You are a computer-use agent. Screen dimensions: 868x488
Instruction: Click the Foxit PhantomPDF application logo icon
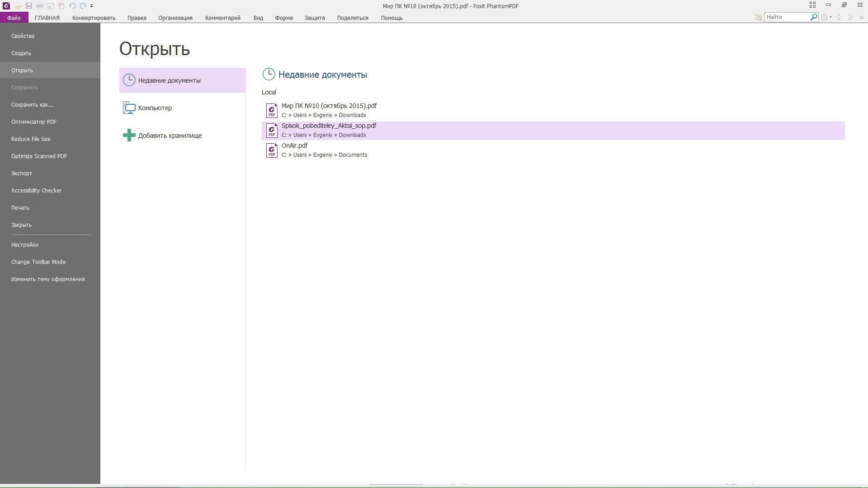pyautogui.click(x=6, y=6)
